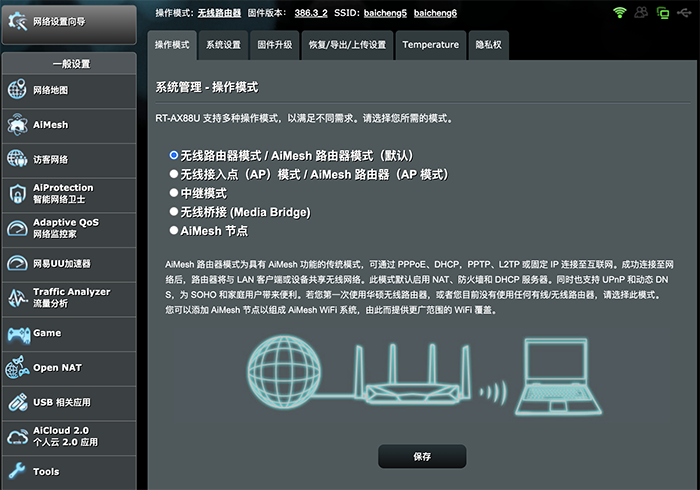Select 无线路由器模式 / AiMesh 路由器模式 radio
Screen dimensions: 700x490
[174, 155]
